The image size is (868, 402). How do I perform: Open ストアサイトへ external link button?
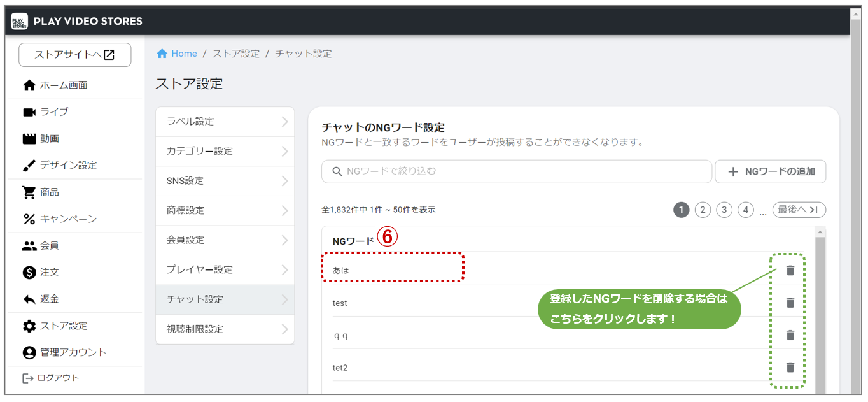tap(74, 55)
